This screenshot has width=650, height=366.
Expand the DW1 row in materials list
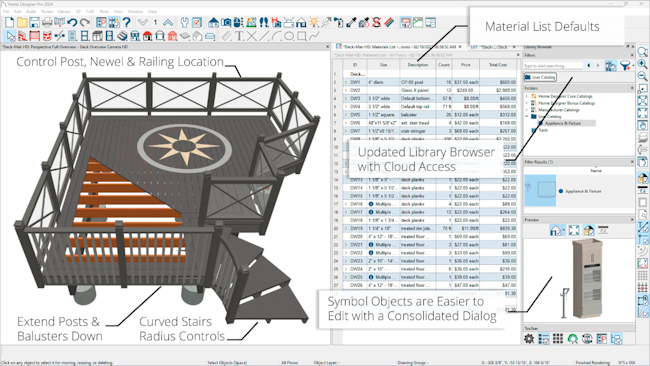point(346,82)
